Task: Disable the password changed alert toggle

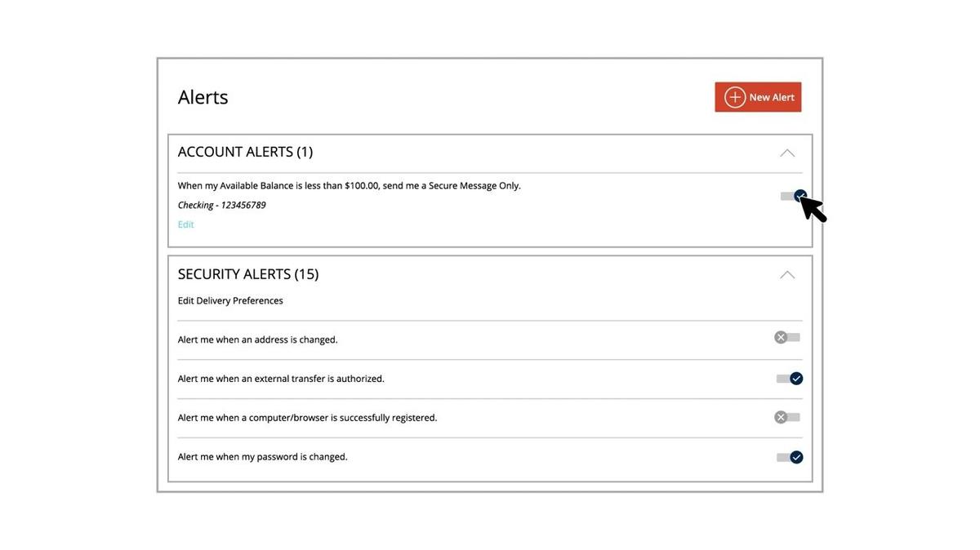Action: click(790, 457)
